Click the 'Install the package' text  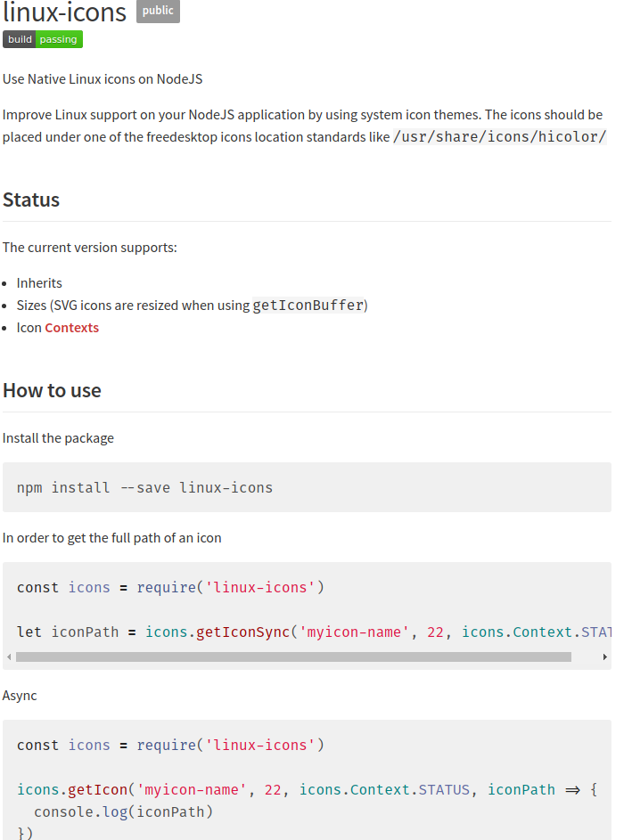pyautogui.click(x=58, y=438)
